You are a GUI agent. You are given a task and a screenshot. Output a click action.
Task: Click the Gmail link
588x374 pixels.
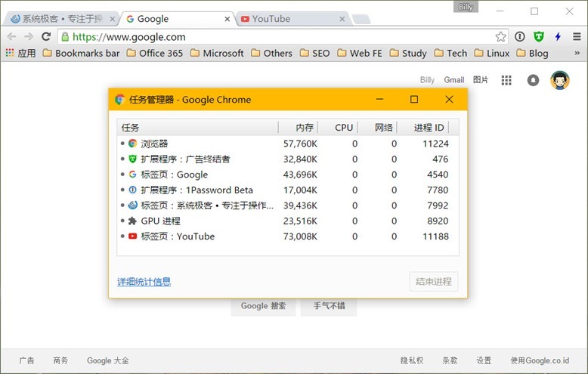pos(453,80)
